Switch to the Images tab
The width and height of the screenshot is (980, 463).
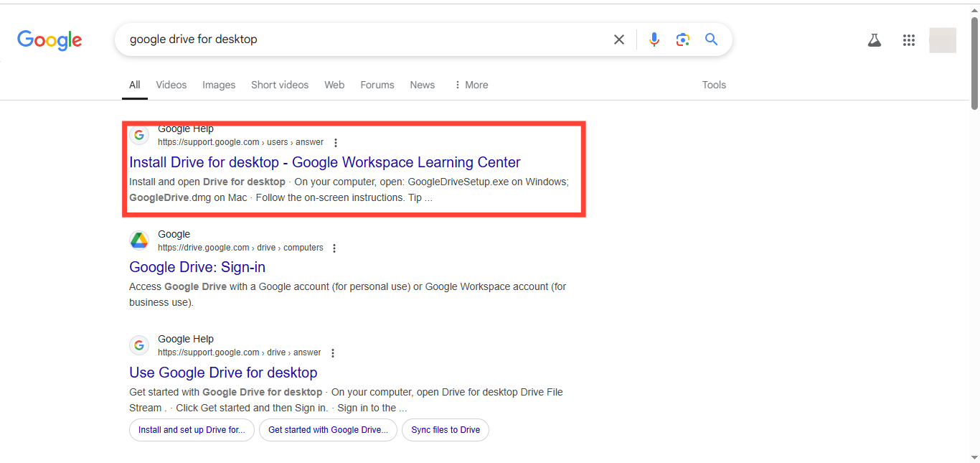[x=219, y=85]
